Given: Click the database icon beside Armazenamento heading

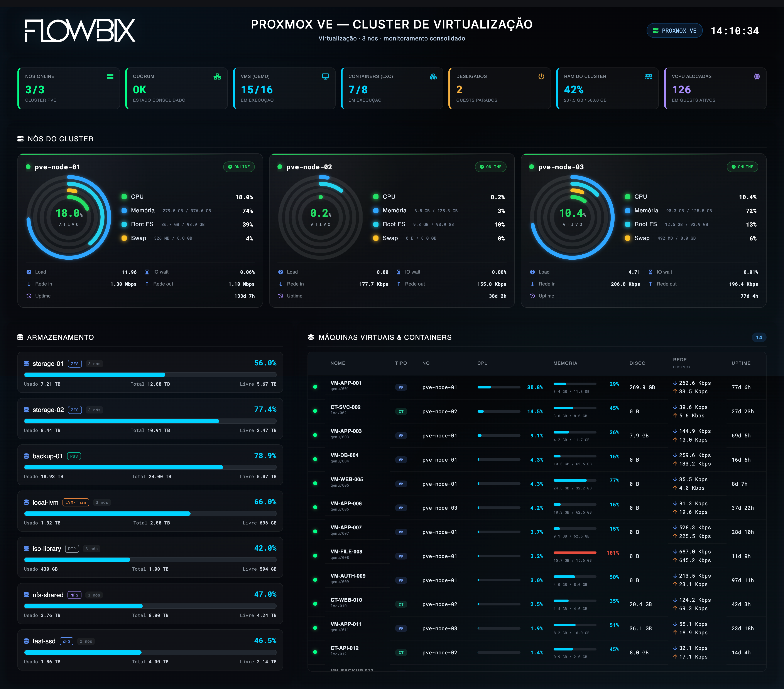Looking at the screenshot, I should click(20, 337).
